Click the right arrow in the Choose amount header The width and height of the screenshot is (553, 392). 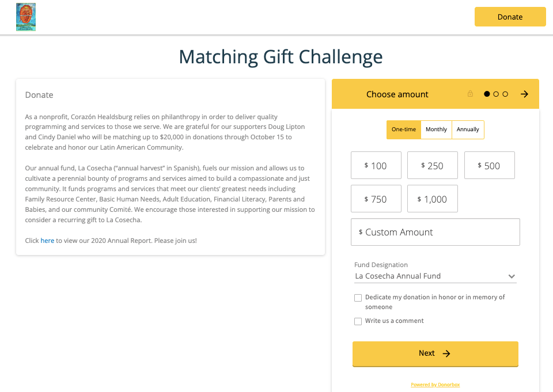[x=525, y=94]
